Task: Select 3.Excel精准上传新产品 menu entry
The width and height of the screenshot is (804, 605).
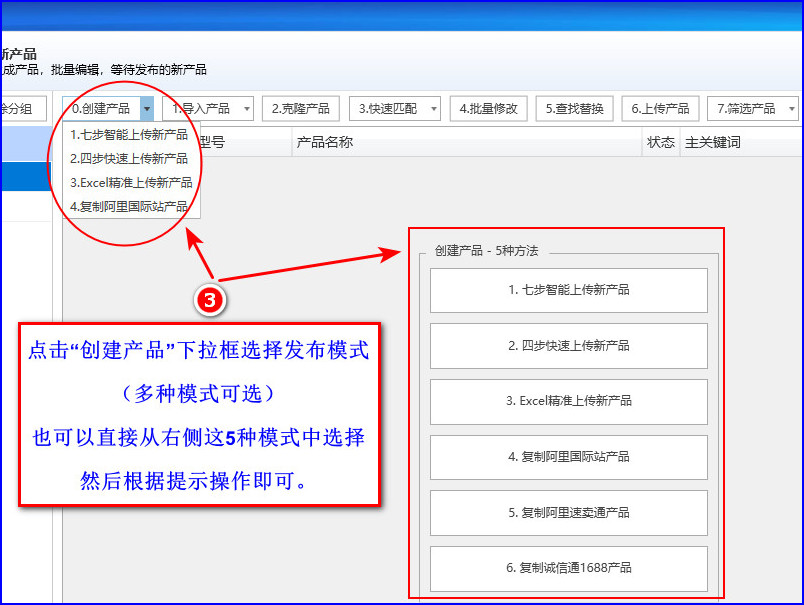Action: 131,183
